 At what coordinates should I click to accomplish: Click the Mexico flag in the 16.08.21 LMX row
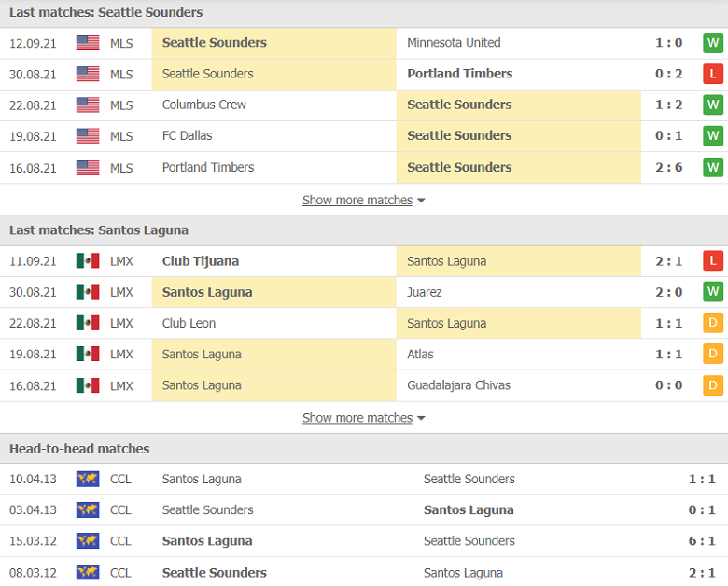click(x=88, y=385)
